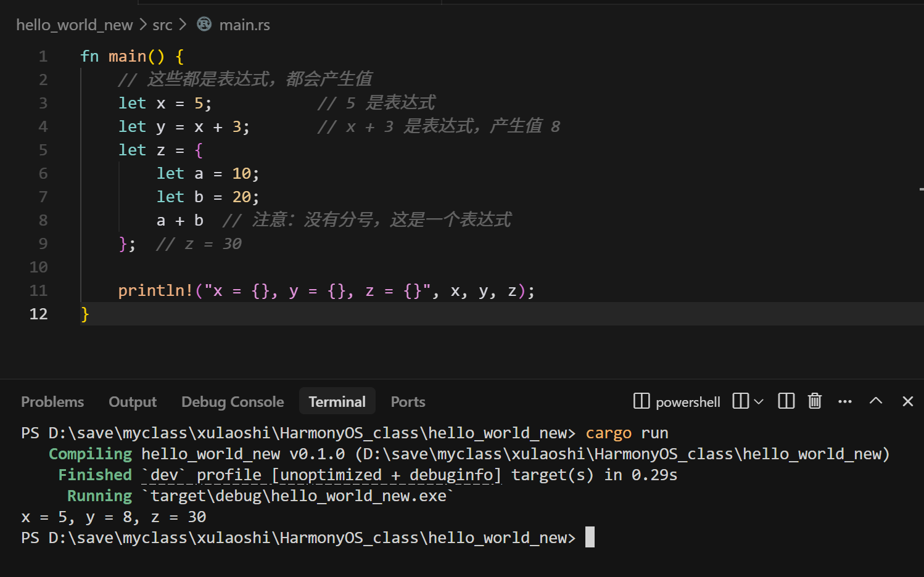924x577 pixels.
Task: Open the Ports tab
Action: (408, 402)
